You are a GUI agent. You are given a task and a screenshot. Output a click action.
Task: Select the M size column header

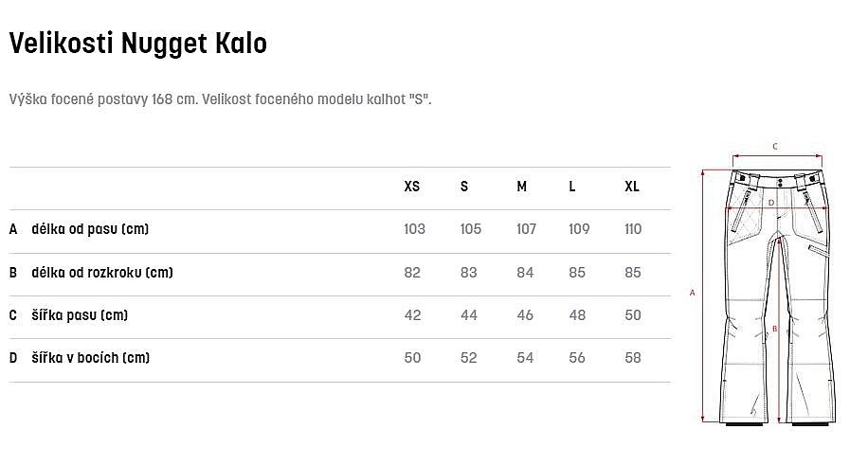pyautogui.click(x=521, y=187)
